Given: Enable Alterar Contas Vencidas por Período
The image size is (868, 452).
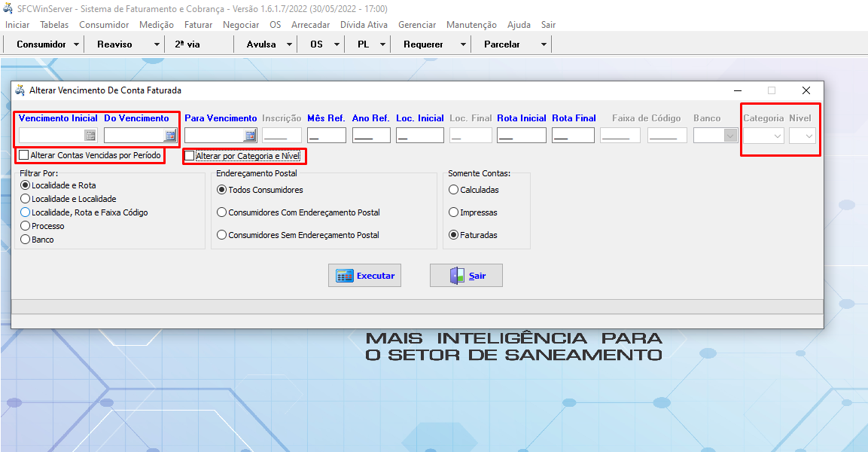Looking at the screenshot, I should 25,155.
